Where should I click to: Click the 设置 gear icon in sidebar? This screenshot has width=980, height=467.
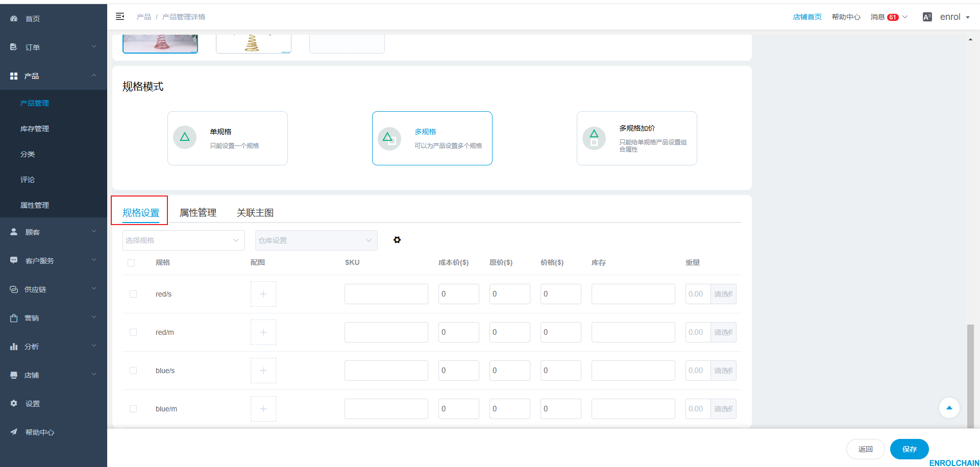click(x=14, y=403)
